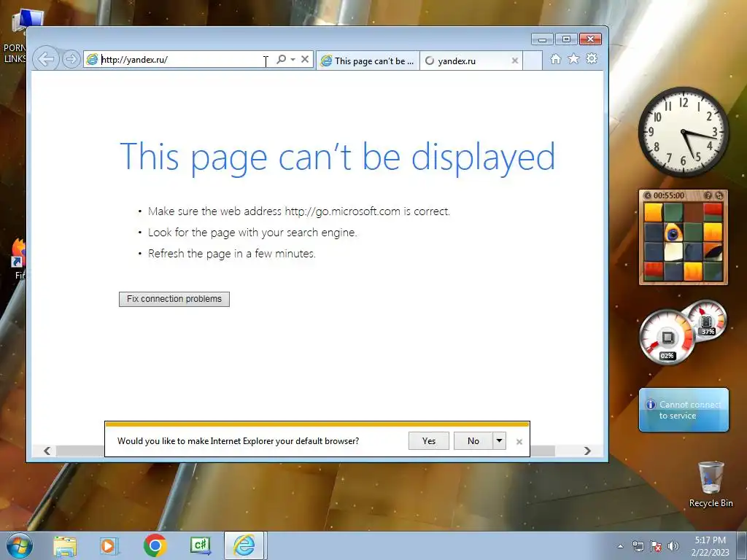The image size is (747, 560).
Task: Open the clock showing 5:17 PM
Action: (711, 546)
